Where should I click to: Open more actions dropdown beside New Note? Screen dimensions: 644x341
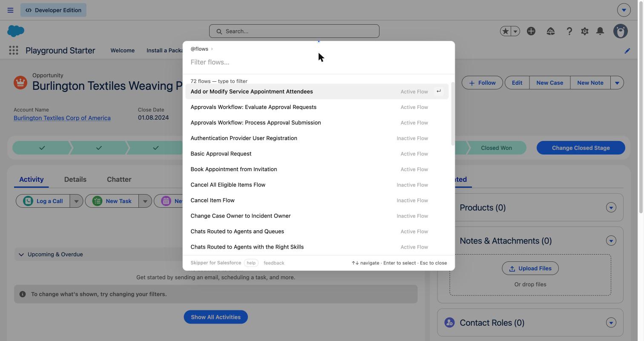click(x=617, y=83)
